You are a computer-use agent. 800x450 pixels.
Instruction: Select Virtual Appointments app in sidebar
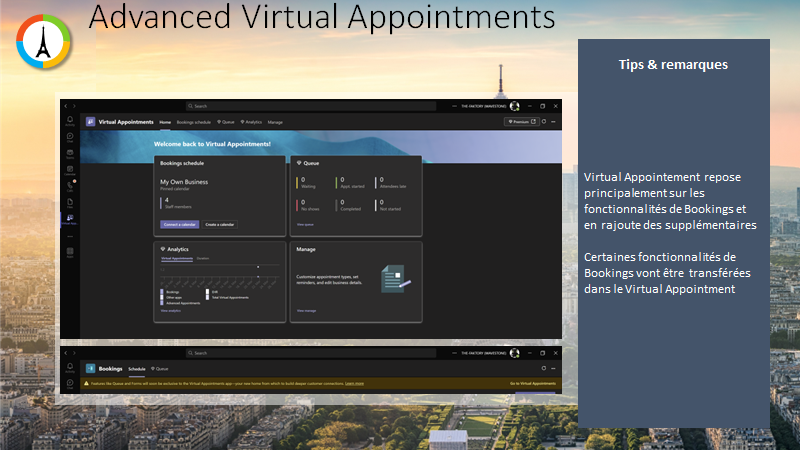tap(70, 219)
